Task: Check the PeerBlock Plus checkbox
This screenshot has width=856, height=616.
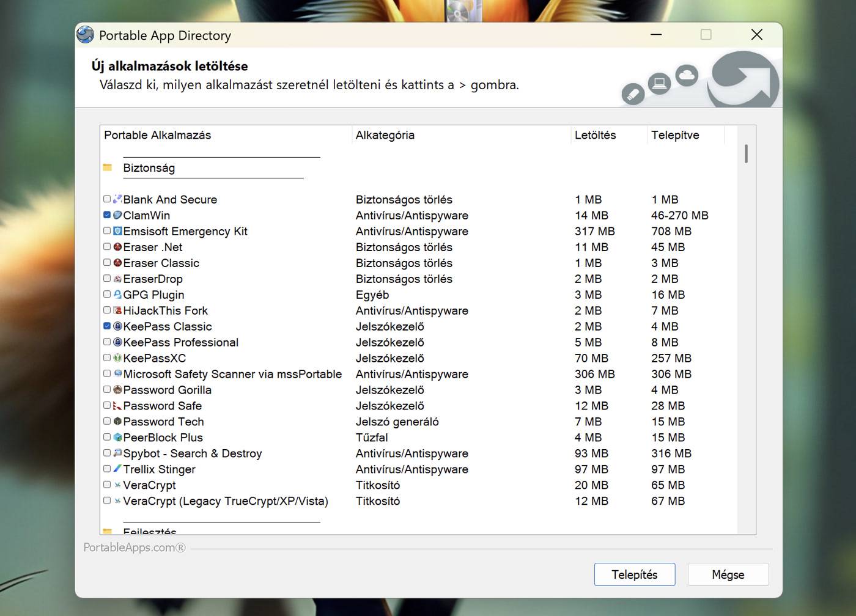Action: click(107, 438)
